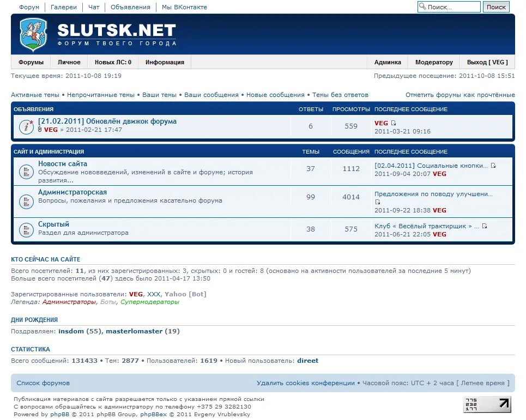Open last post Социальные кнопки topic
The height and width of the screenshot is (420, 526).
pyautogui.click(x=431, y=166)
